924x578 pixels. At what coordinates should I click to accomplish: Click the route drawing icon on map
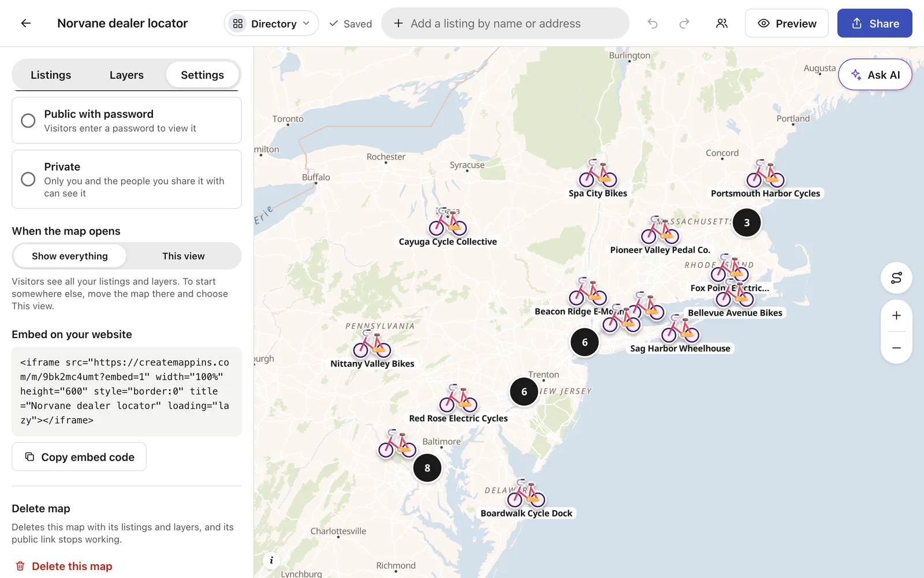[896, 278]
